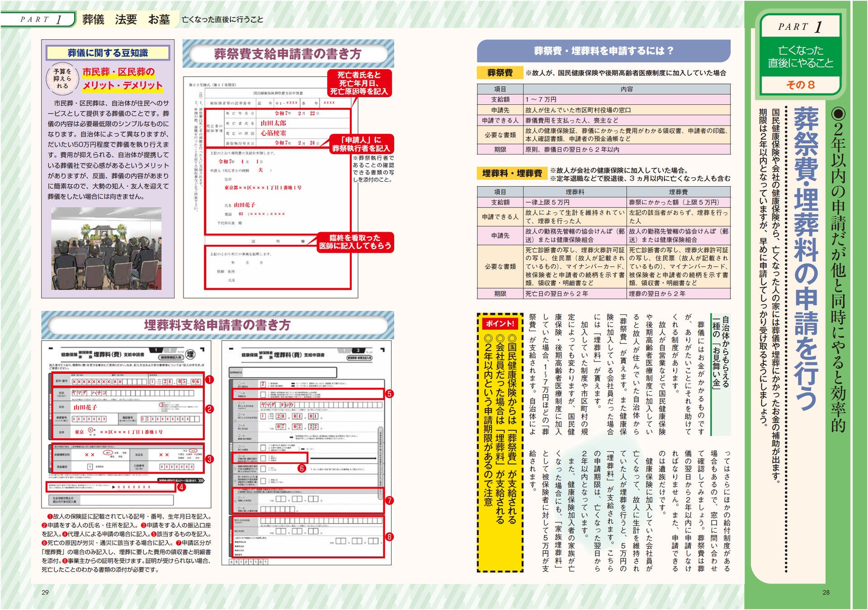Click the 葬祭費・埋葬料を申請するには？ blue header
This screenshot has height=610, width=868.
(604, 51)
